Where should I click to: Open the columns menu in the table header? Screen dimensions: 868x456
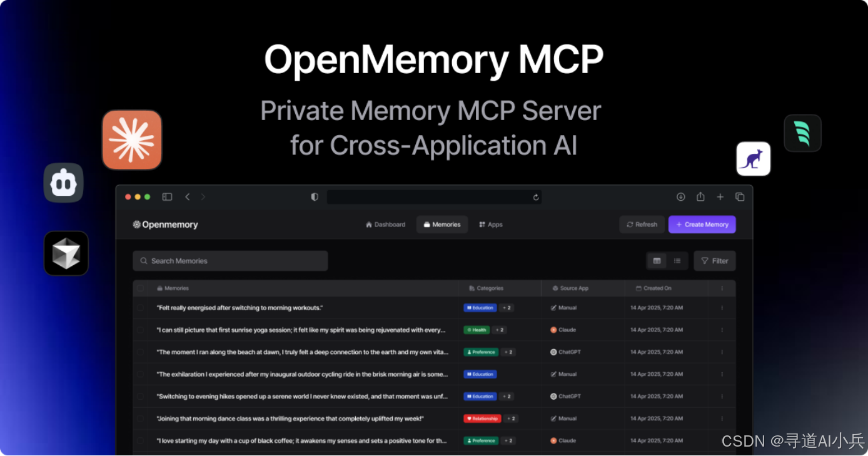724,288
